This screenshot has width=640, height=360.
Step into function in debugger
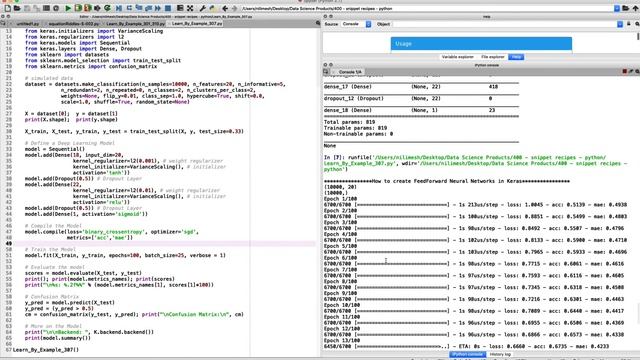coord(139,8)
